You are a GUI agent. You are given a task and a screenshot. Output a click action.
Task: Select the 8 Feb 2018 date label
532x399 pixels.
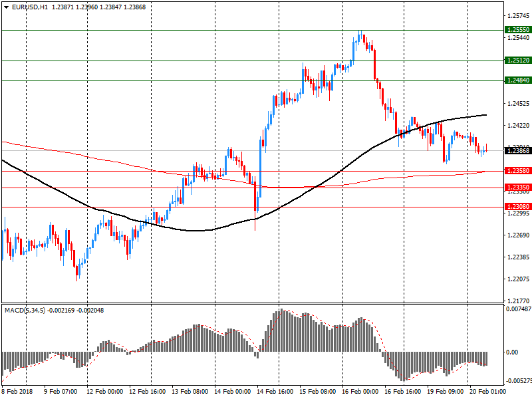[17, 392]
